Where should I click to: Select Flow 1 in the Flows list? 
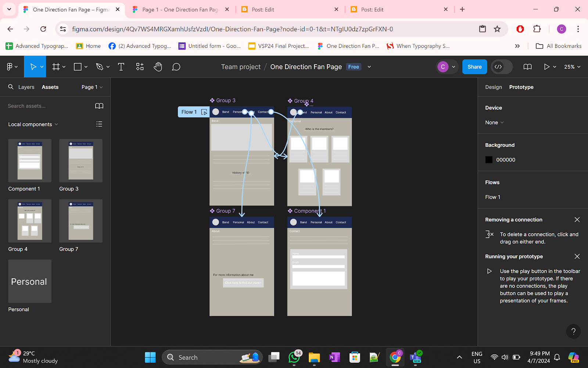pyautogui.click(x=493, y=197)
